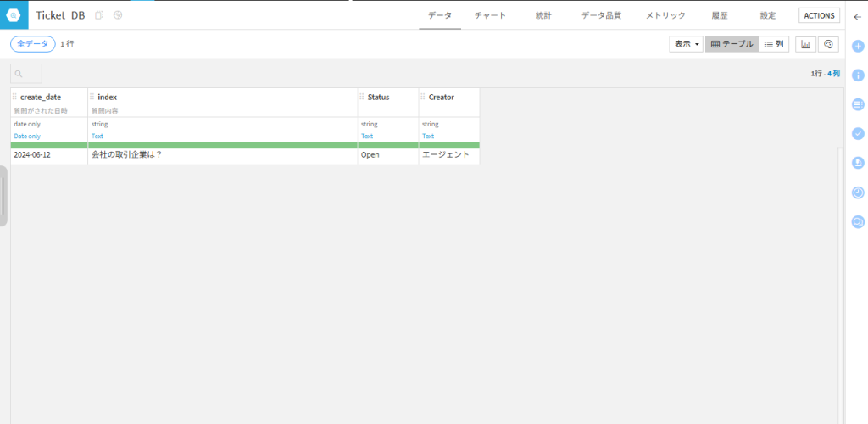This screenshot has width=868, height=424.
Task: Click the color palette icon button
Action: (x=828, y=44)
